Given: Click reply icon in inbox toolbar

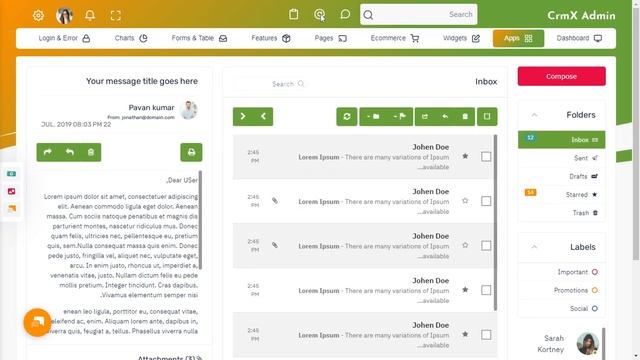Looking at the screenshot, I should (445, 117).
